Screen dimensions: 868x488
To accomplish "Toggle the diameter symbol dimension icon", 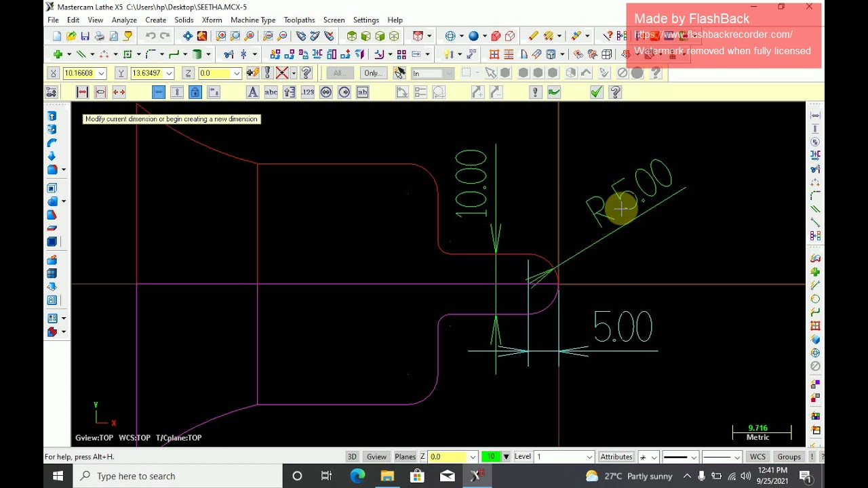I will pyautogui.click(x=325, y=92).
